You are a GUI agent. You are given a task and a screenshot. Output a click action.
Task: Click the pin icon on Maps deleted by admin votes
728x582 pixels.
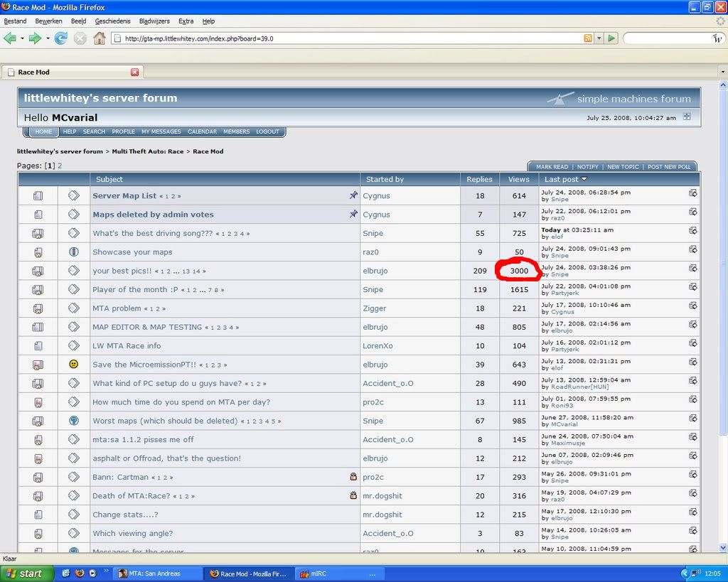(x=354, y=214)
